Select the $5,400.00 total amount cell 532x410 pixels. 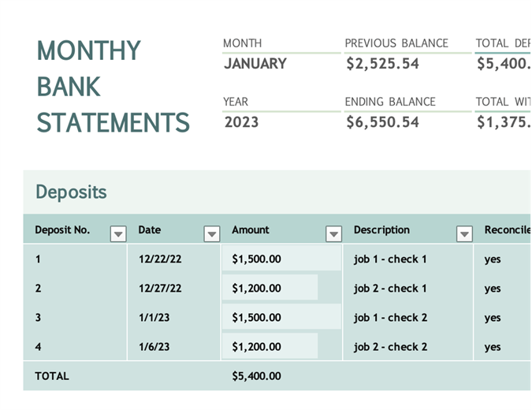[257, 376]
